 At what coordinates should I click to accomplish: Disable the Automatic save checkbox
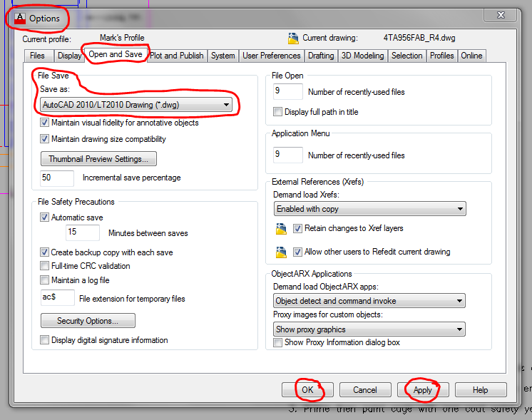pos(44,217)
